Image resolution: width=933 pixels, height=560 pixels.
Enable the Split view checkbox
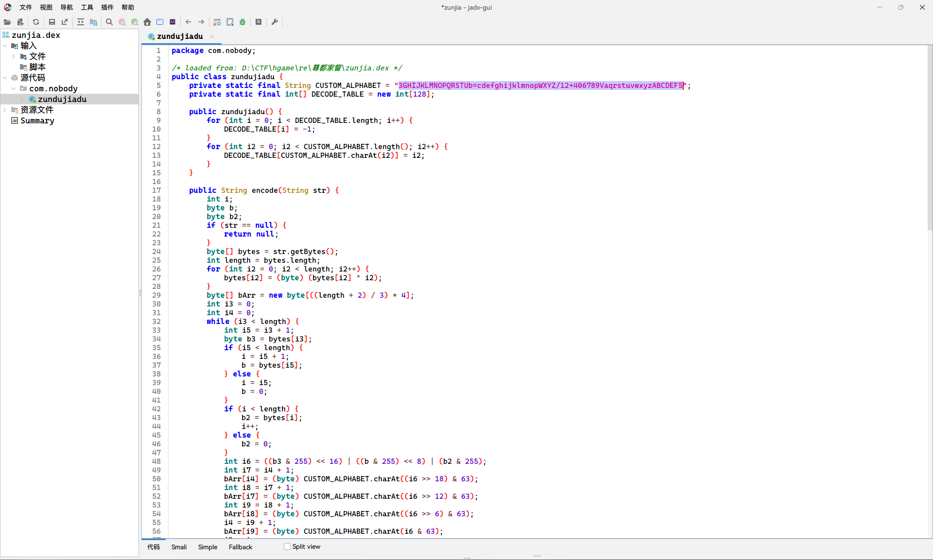(287, 546)
